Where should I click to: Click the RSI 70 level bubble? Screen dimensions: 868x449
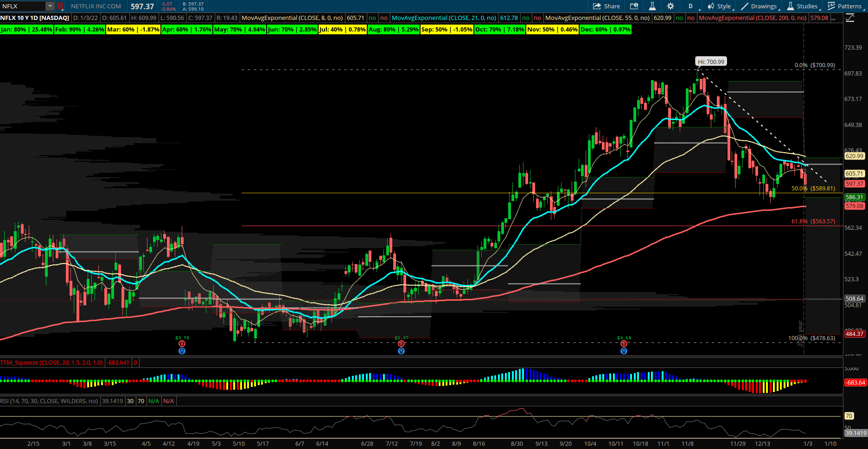pyautogui.click(x=849, y=416)
